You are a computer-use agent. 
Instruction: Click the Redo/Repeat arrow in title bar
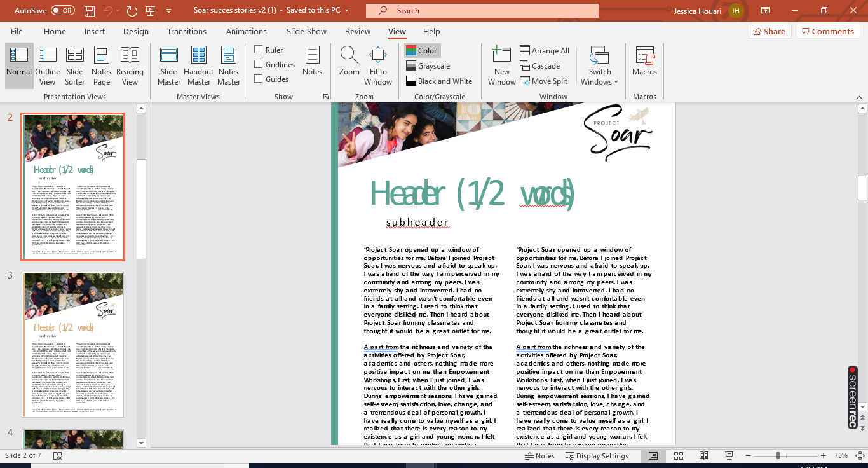132,11
